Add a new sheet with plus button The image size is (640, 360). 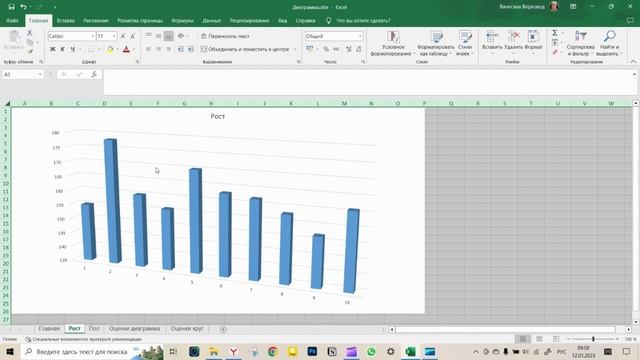[x=223, y=329]
